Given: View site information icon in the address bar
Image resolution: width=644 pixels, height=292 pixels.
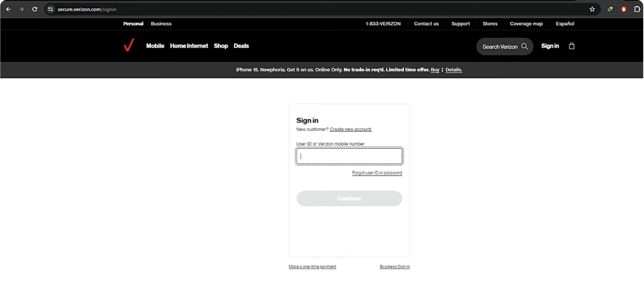Looking at the screenshot, I should pos(51,9).
